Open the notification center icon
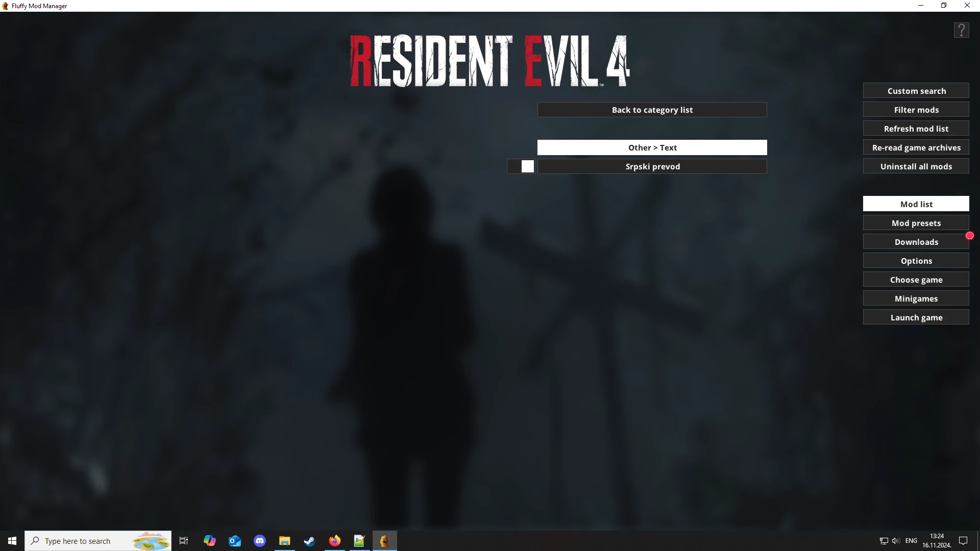 pyautogui.click(x=963, y=541)
